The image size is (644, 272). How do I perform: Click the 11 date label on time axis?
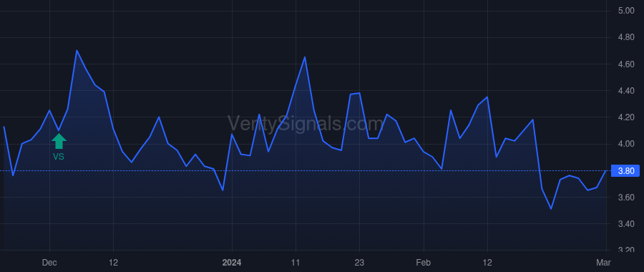coord(296,262)
